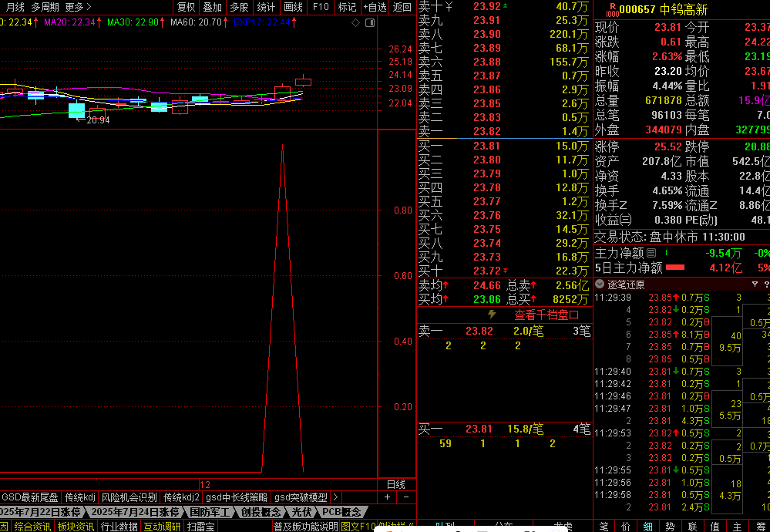Add stock to watchlist with +自选

374,7
